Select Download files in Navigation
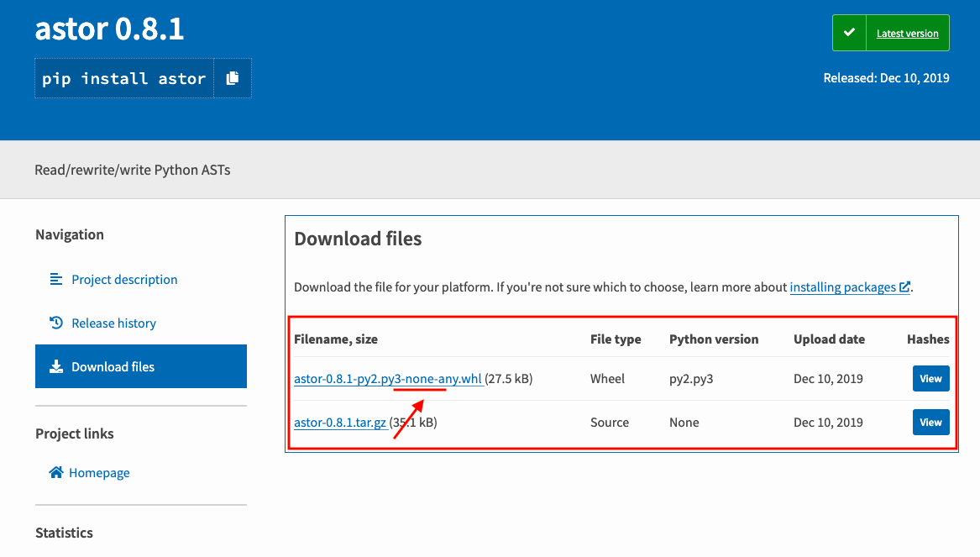The width and height of the screenshot is (980, 557). pos(140,366)
